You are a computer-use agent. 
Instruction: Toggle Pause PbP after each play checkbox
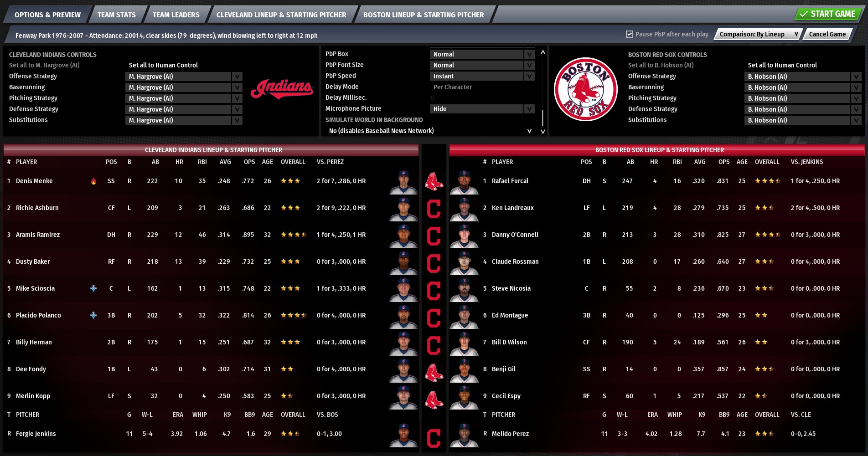pos(630,34)
